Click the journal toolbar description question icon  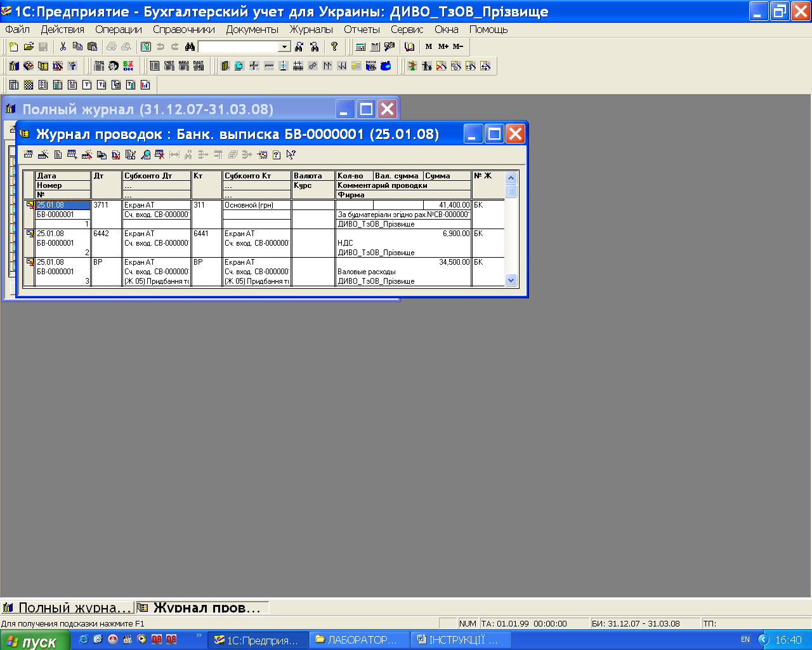point(277,154)
